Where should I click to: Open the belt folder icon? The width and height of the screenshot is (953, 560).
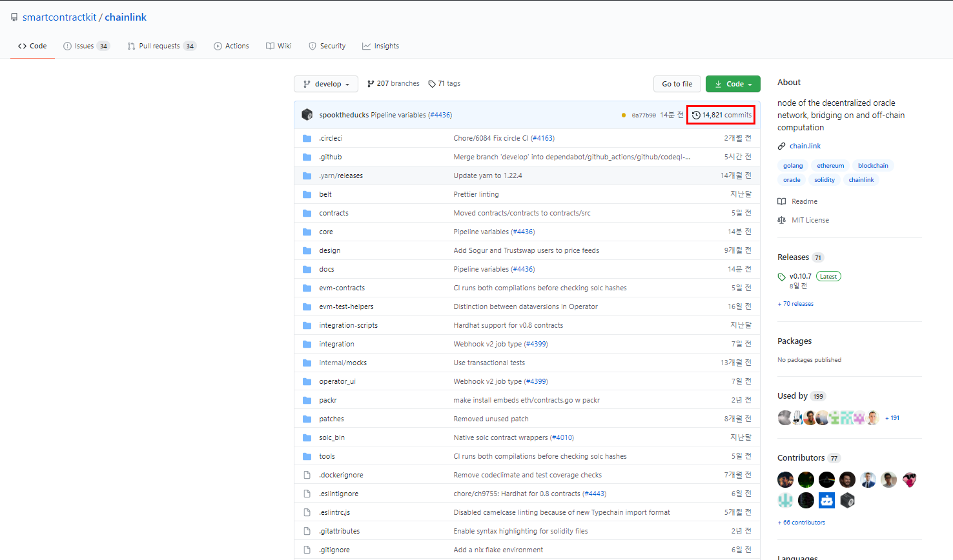point(307,194)
